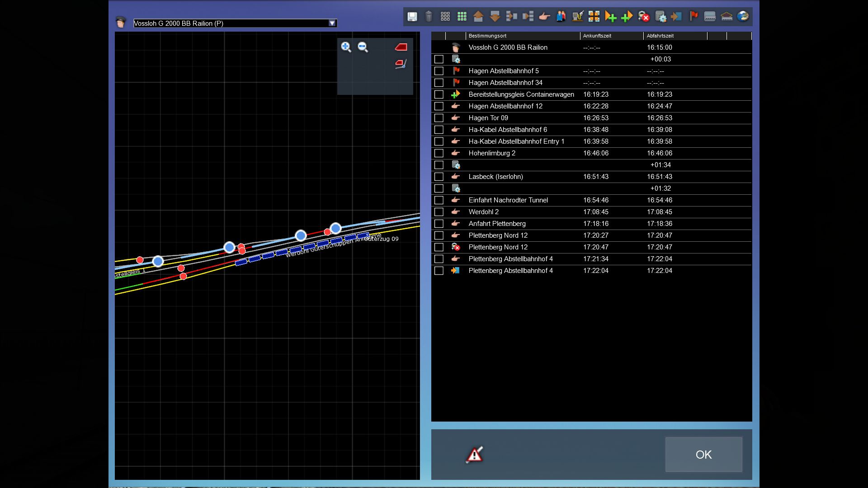Screen dimensions: 868x488
Task: Click the passengers pick-up icon
Action: click(561, 17)
